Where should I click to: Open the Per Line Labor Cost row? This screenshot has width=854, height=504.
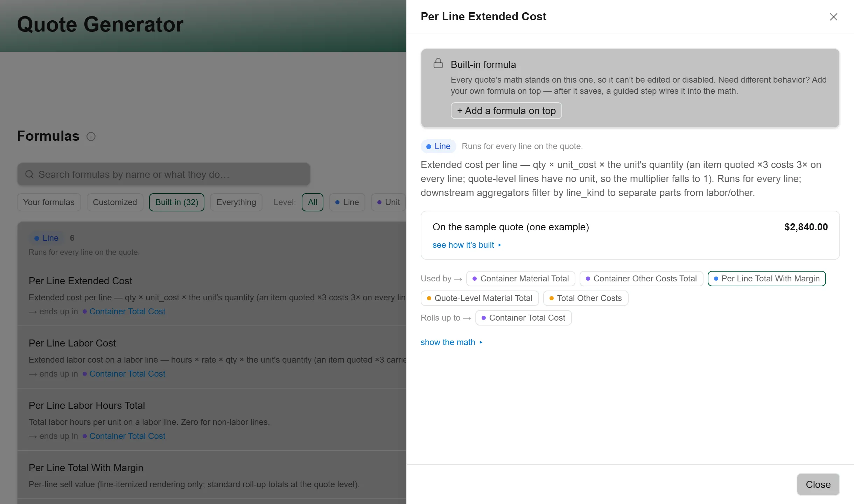[x=212, y=357]
